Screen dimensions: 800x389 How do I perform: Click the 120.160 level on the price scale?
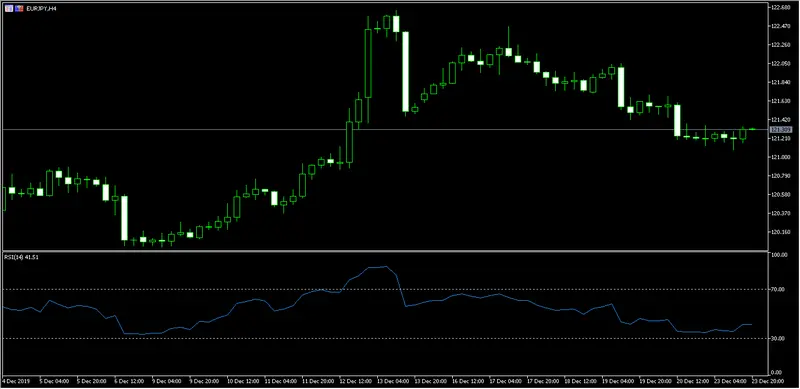pos(780,232)
